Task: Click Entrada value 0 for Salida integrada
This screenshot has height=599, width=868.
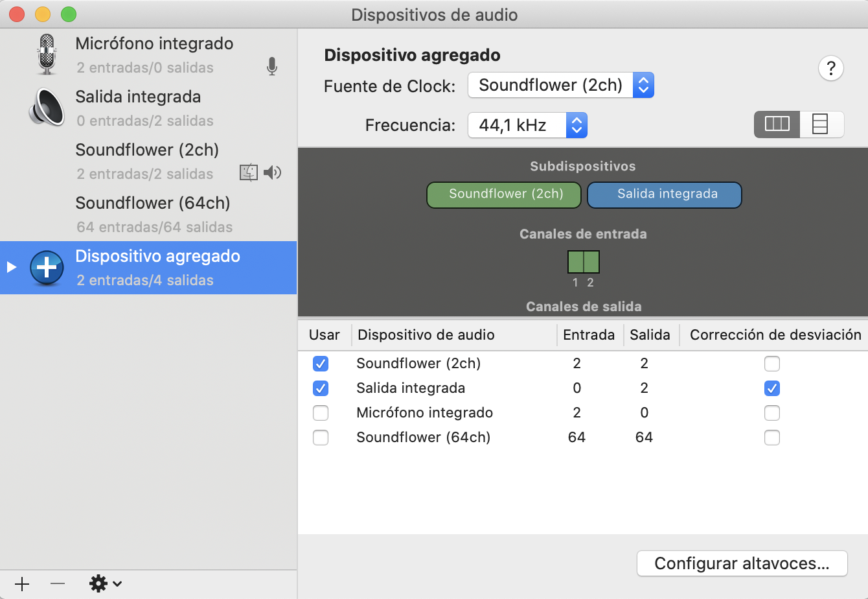Action: 577,388
